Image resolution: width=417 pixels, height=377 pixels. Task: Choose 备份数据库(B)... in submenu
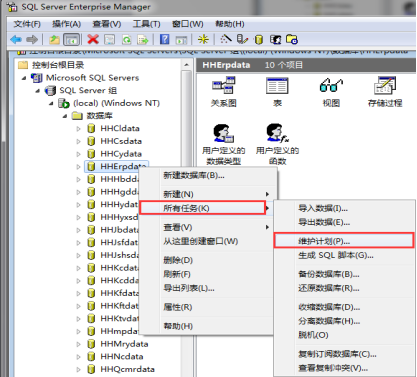point(344,274)
